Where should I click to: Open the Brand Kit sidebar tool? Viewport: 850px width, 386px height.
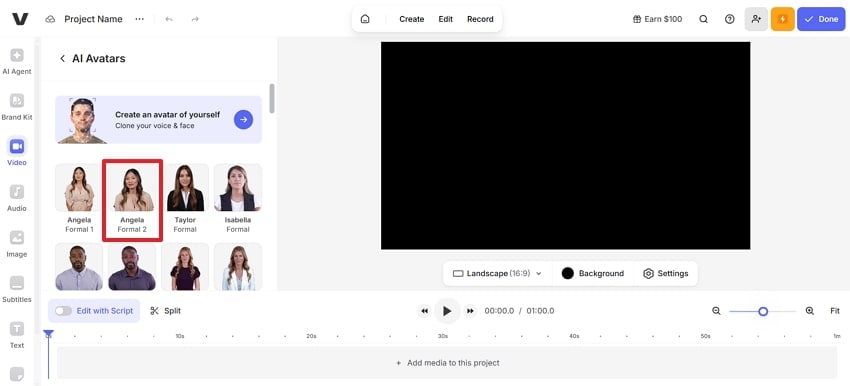coord(17,107)
